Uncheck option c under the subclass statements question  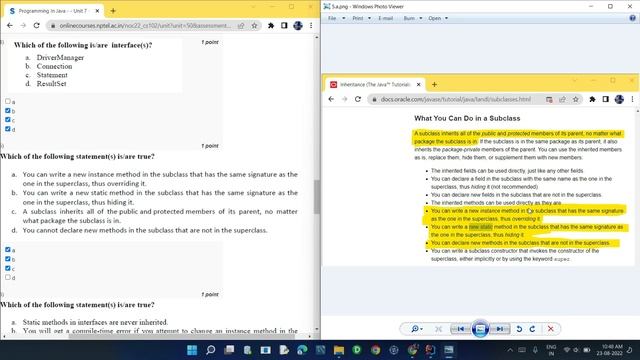pos(8,268)
